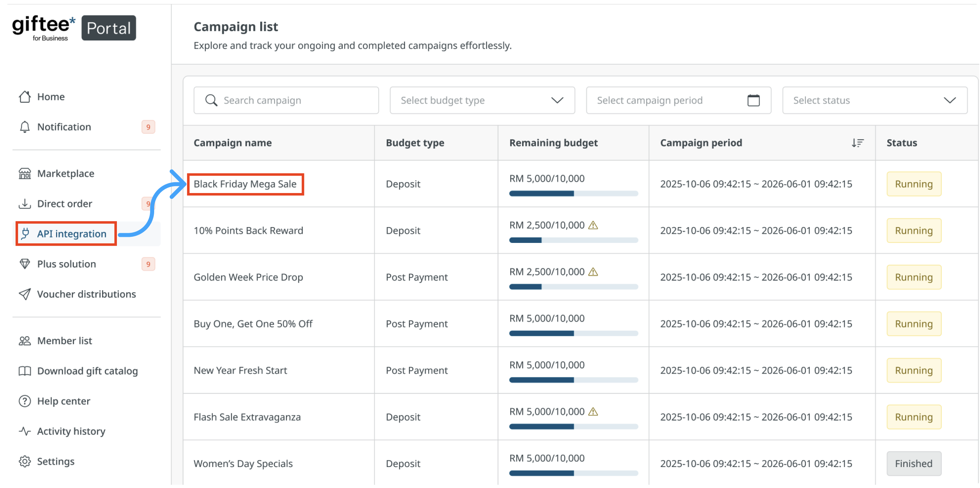980x488 pixels.
Task: Open Member list menu item
Action: pyautogui.click(x=65, y=341)
